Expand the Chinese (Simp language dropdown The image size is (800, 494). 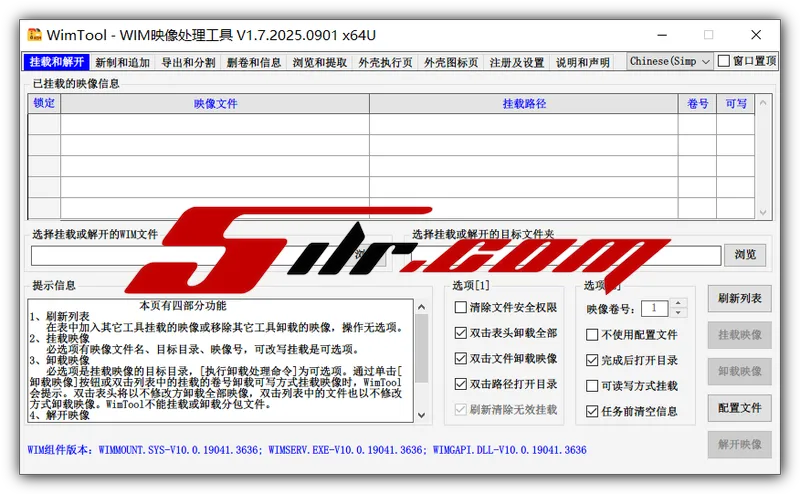coord(669,61)
